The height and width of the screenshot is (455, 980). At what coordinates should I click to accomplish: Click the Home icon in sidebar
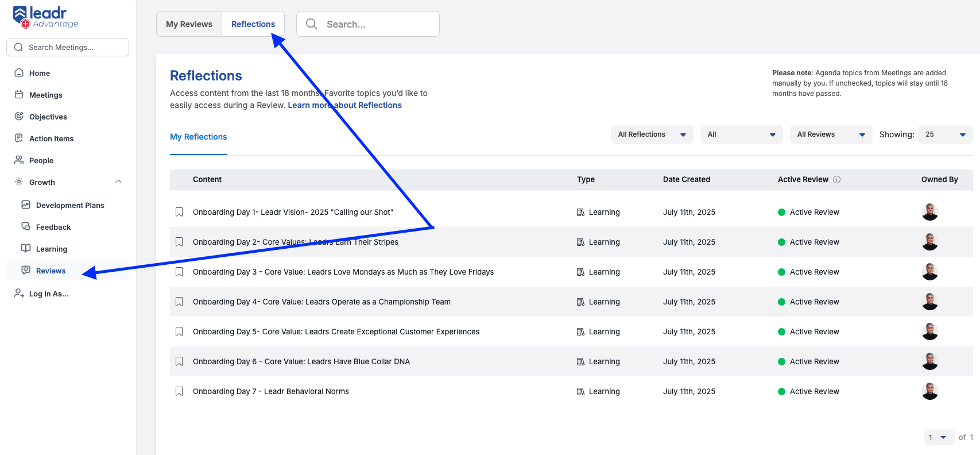coord(19,72)
